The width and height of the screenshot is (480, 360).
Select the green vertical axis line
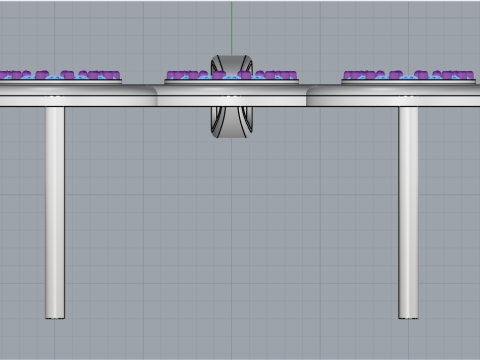[232, 28]
